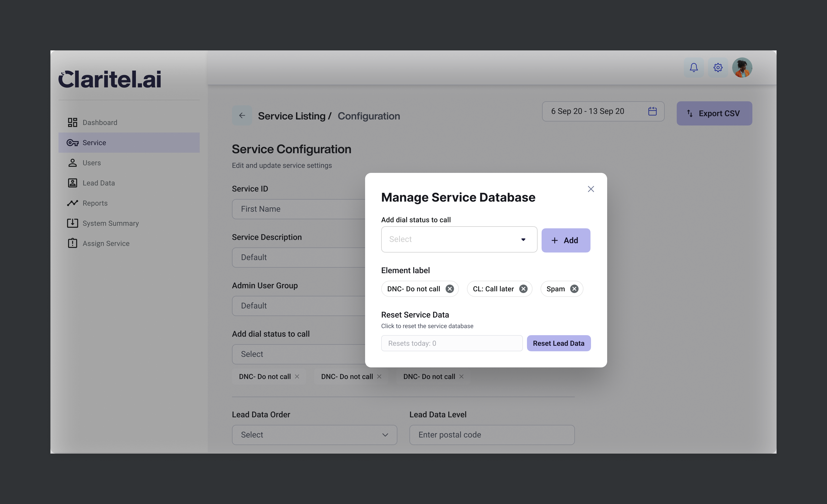Remove the 'DNC- Do not call' chip in modal

(x=449, y=289)
